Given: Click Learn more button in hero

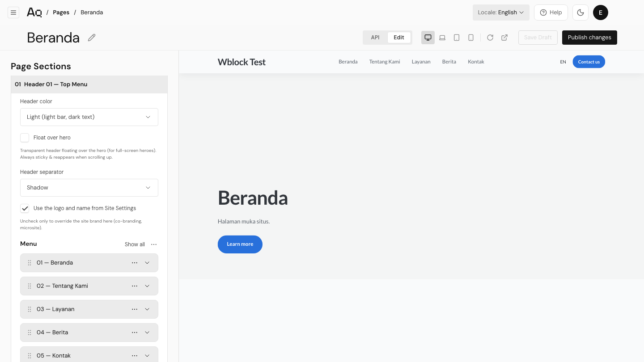Looking at the screenshot, I should (x=240, y=244).
